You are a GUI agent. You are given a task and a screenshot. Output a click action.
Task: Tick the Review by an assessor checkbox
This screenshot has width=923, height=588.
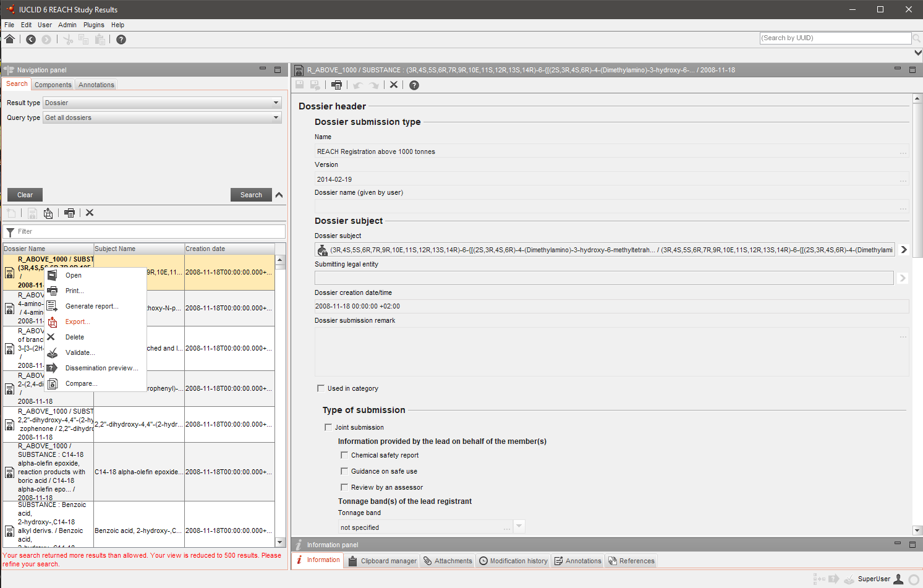coord(344,487)
